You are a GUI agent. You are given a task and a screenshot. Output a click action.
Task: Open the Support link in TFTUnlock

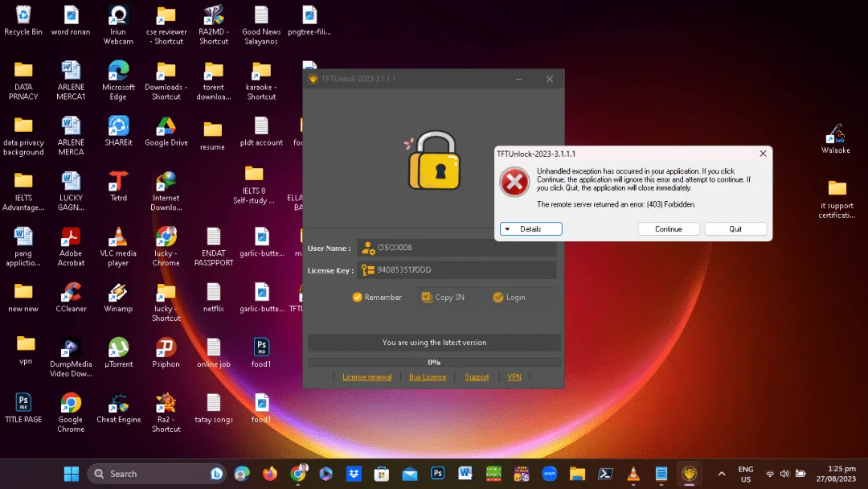tap(477, 377)
